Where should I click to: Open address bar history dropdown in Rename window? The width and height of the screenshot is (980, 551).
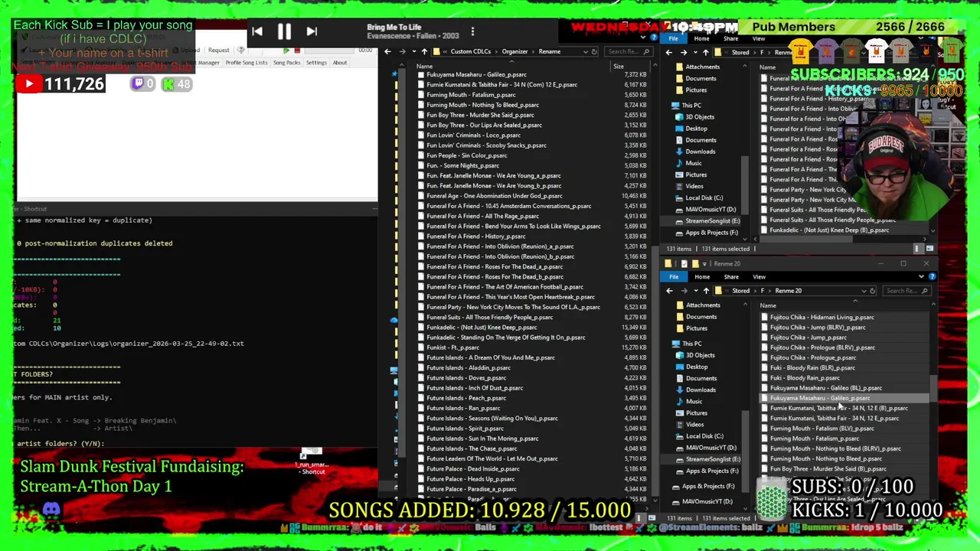[586, 51]
